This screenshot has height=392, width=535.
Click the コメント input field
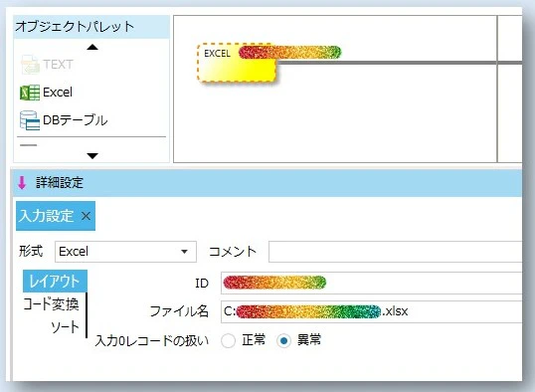click(395, 252)
